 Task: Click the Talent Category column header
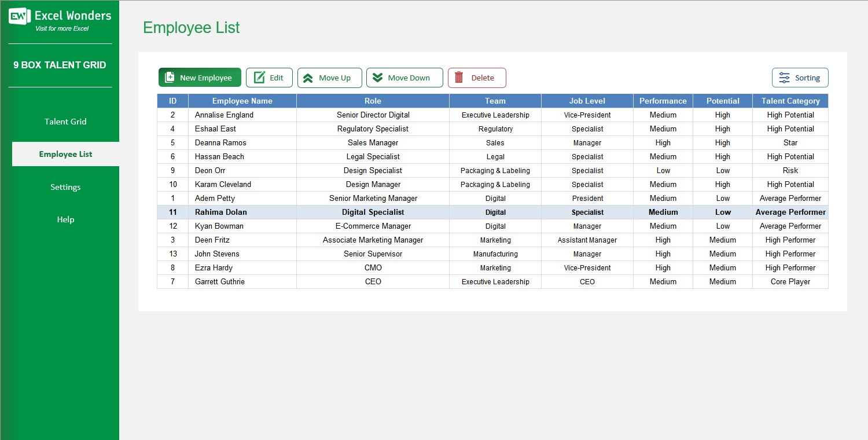pos(790,100)
